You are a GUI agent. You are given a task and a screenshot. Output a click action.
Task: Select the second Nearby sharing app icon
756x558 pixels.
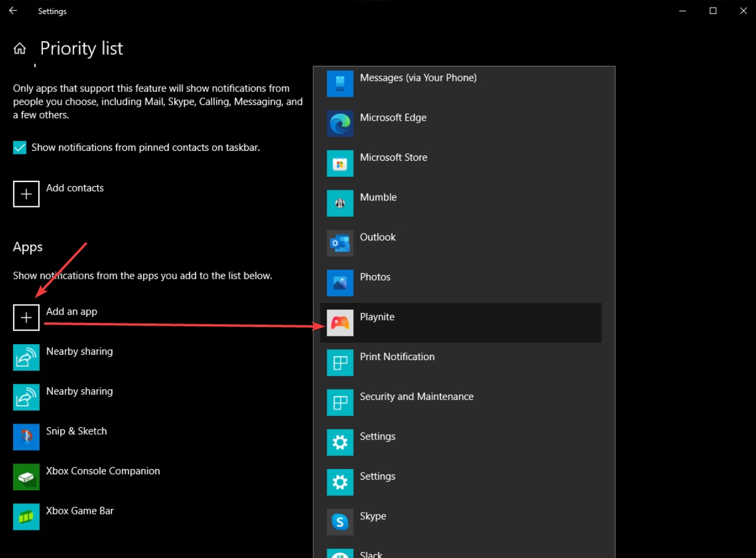(x=26, y=397)
